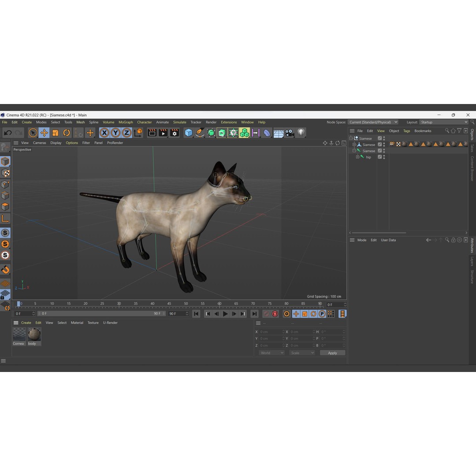The width and height of the screenshot is (476, 476).
Task: Expand the Siamese polygon mesh node
Action: coord(354,145)
